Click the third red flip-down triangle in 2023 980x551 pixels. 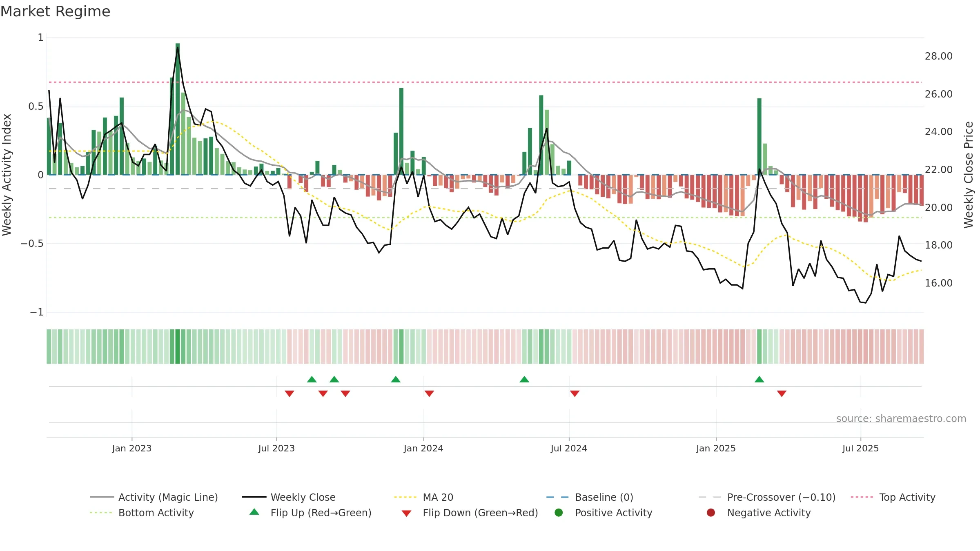[345, 393]
